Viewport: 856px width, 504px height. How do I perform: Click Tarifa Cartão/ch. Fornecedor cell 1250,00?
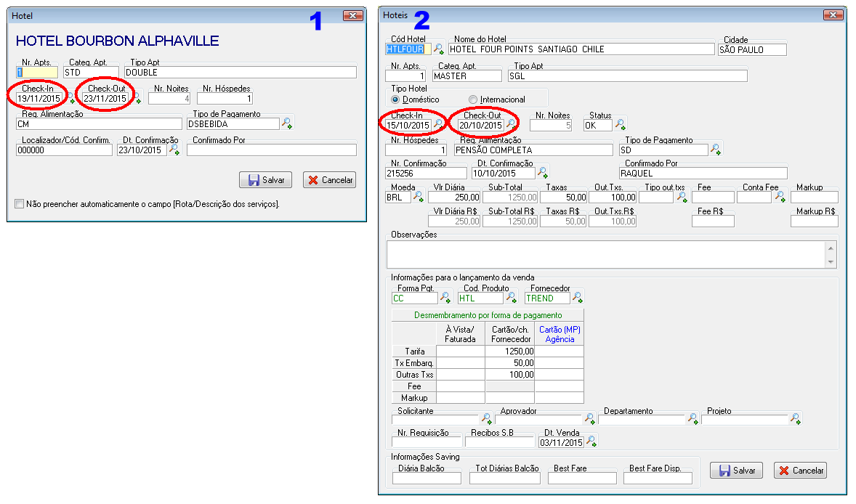pyautogui.click(x=510, y=351)
